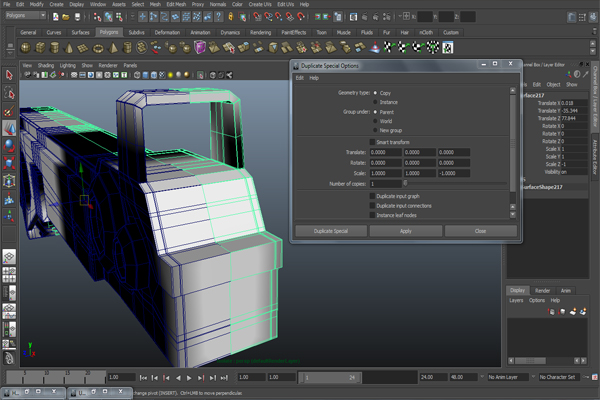Image resolution: width=600 pixels, height=400 pixels.
Task: Create a polygon sphere from shelf
Action: tap(26, 48)
